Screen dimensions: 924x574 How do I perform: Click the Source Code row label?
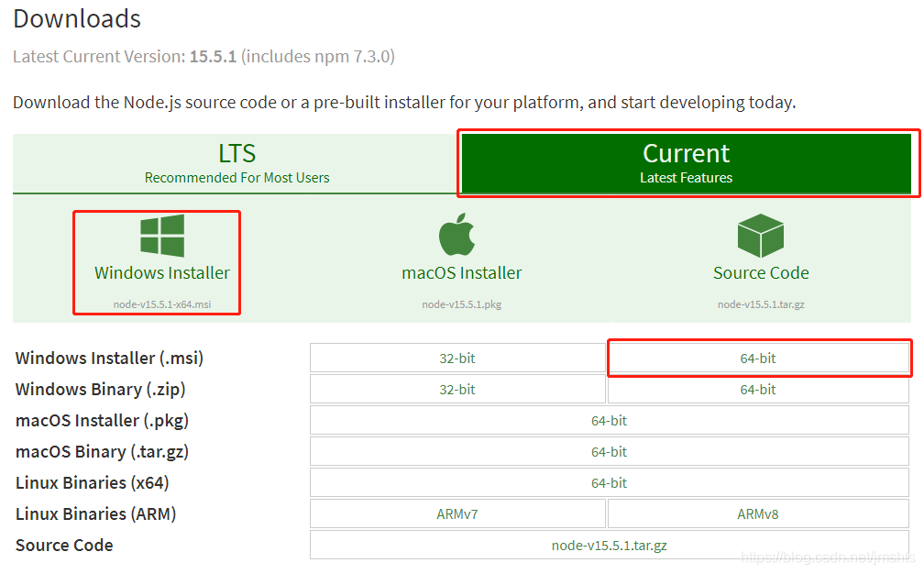[64, 546]
